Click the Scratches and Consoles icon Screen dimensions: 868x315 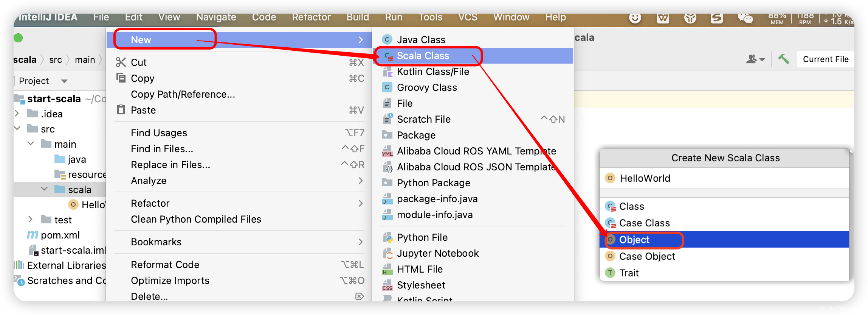(19, 281)
